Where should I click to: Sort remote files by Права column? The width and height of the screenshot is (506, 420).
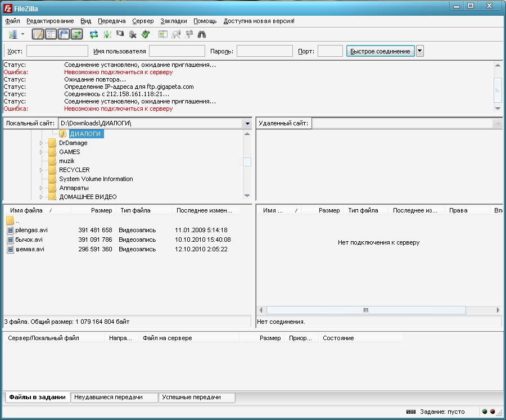(467, 210)
